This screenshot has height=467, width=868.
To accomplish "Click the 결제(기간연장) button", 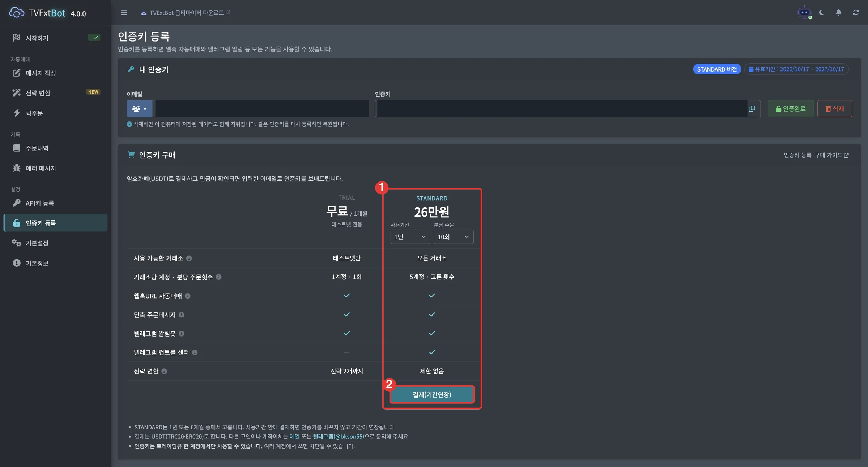I will tap(432, 394).
